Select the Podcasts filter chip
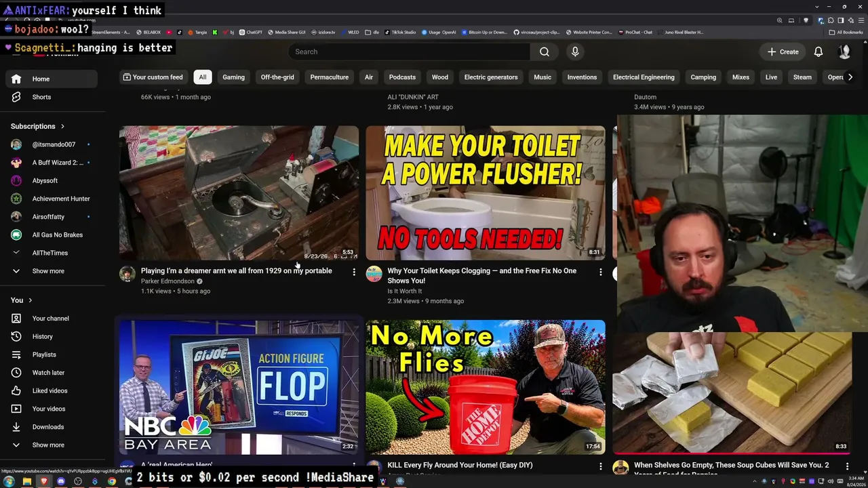 tap(402, 77)
